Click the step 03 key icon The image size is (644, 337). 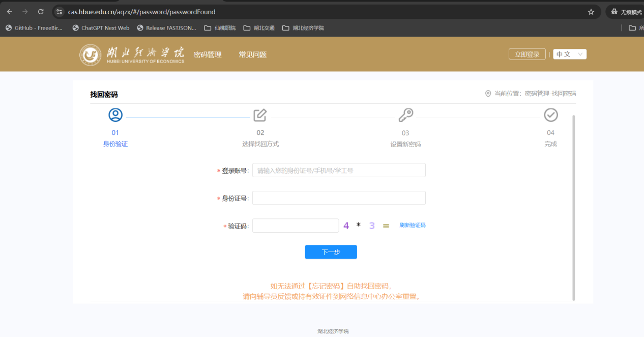[405, 115]
